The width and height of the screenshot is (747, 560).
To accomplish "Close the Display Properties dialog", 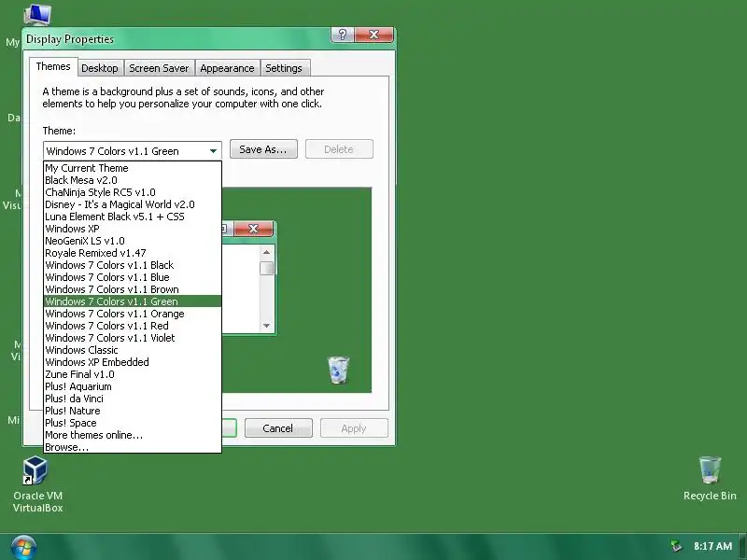I will (x=374, y=35).
